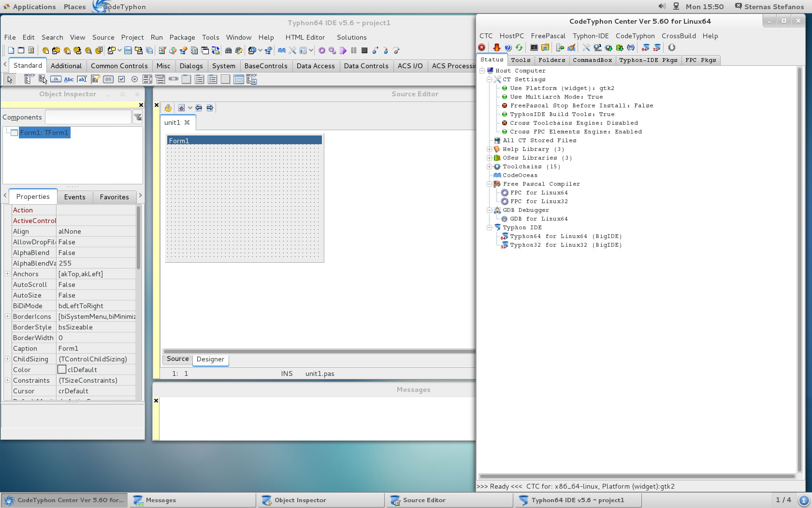Select the arrow pointer tool in component palette

coord(10,79)
